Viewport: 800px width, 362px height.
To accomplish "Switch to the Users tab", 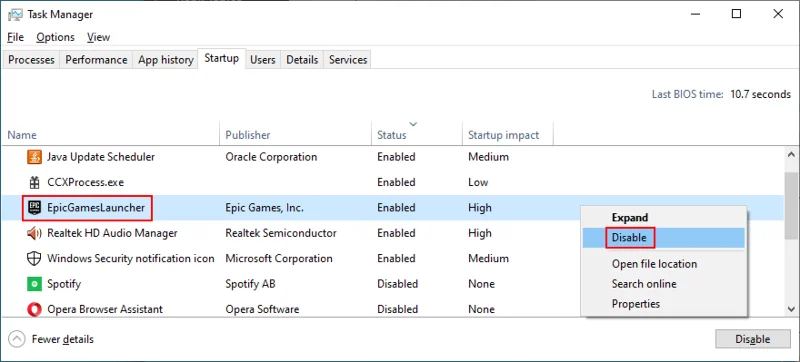I will [x=263, y=60].
